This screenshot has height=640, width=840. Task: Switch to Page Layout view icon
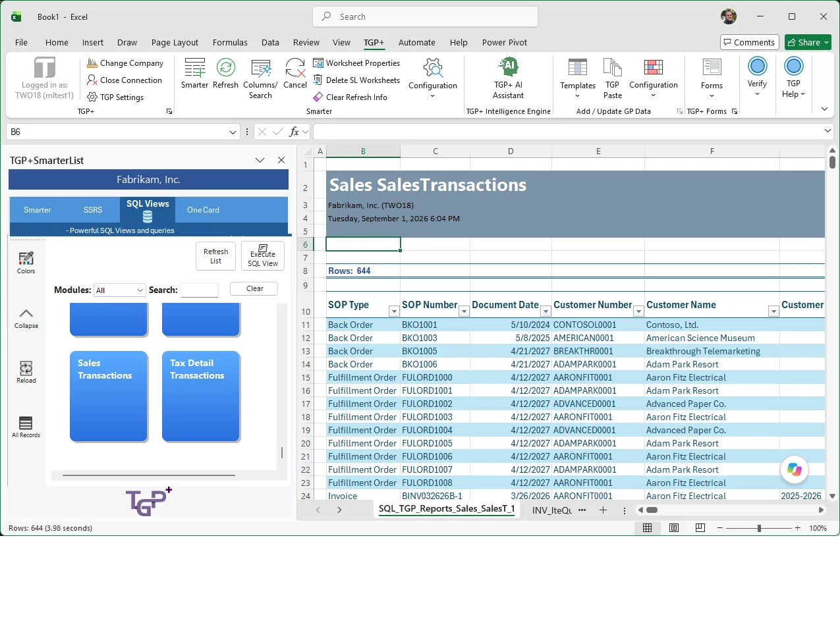[x=674, y=528]
